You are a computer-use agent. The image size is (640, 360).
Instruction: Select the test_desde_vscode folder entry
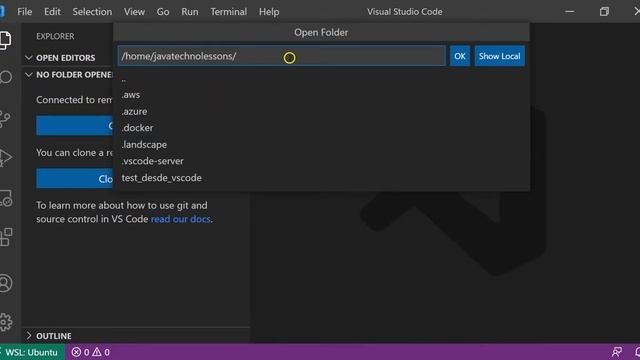click(x=321, y=178)
